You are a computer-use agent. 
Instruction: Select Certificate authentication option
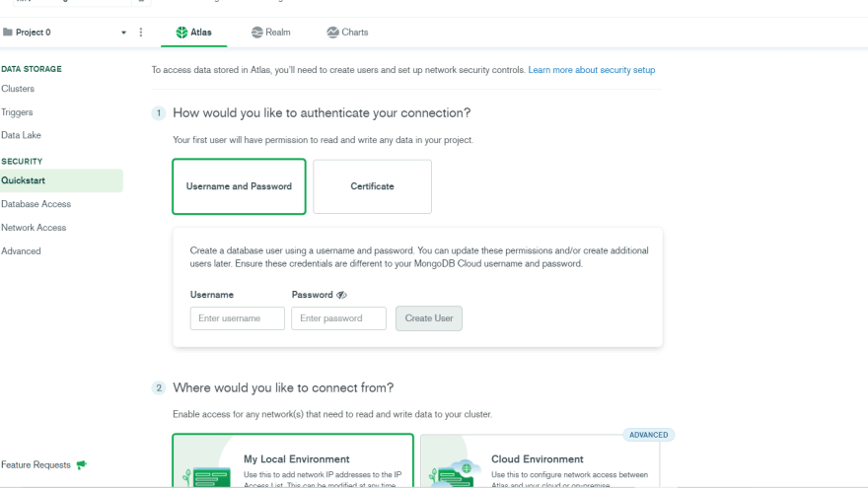tap(372, 186)
